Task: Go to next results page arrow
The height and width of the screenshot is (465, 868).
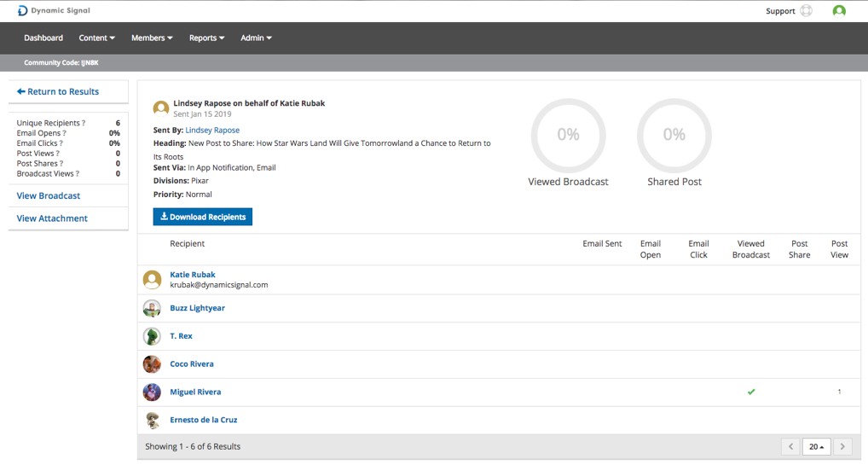Action: point(842,447)
